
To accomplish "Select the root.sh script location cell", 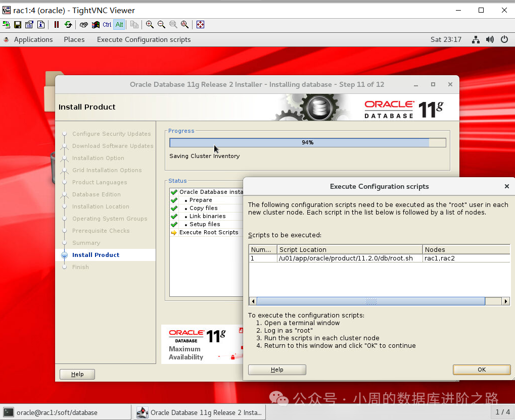I will pyautogui.click(x=349, y=258).
